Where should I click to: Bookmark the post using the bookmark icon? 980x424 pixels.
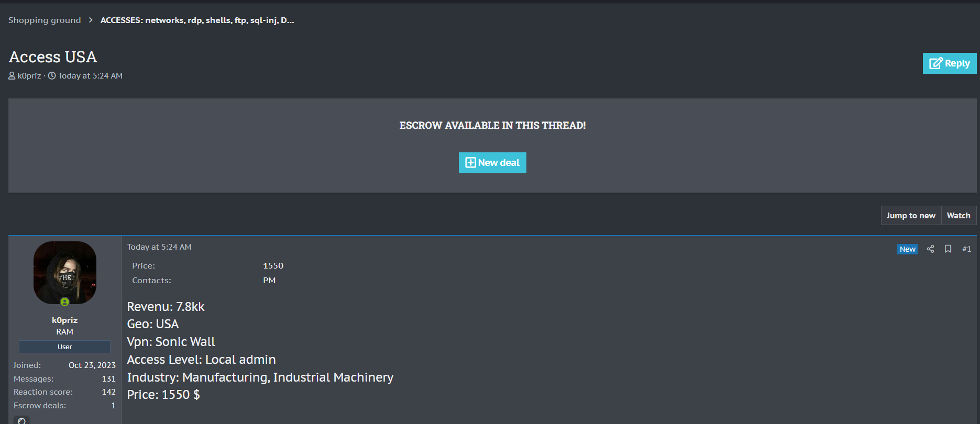948,249
